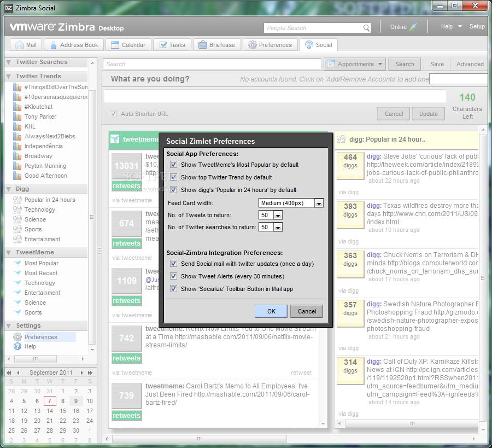
Task: Click the Search button
Action: 405,64
